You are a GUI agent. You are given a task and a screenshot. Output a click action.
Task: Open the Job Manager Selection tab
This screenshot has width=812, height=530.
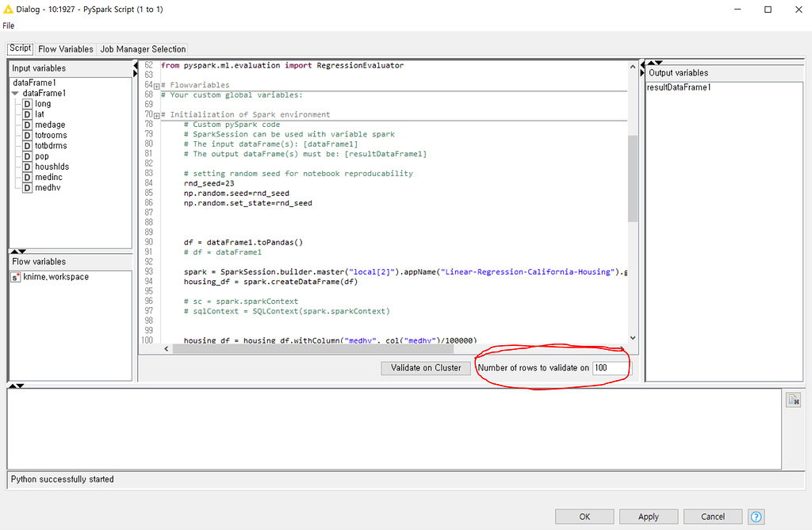(143, 48)
